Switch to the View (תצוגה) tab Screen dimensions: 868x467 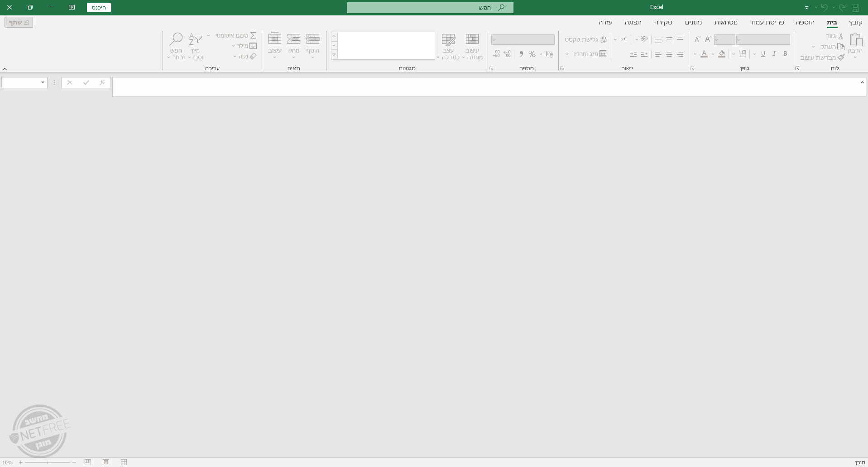pos(633,22)
